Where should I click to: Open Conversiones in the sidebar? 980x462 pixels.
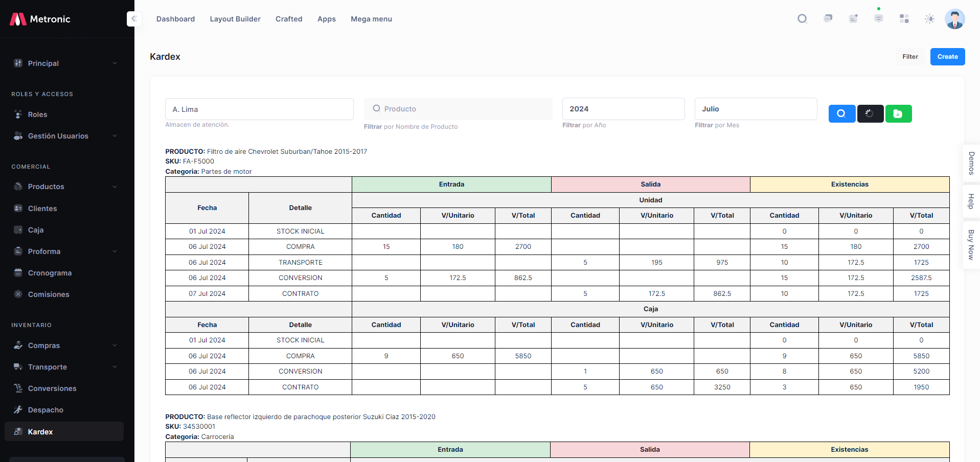pos(52,388)
